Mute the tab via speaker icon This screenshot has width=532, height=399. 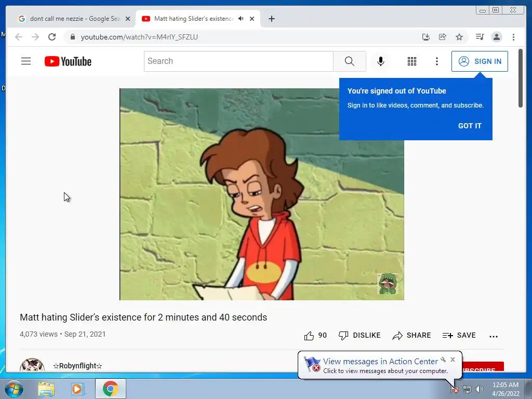click(x=241, y=19)
